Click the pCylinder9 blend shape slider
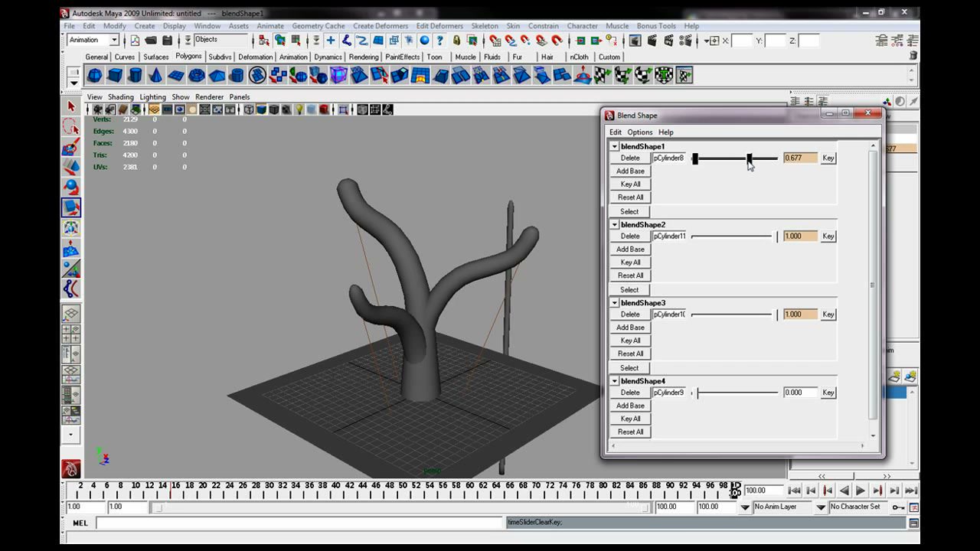Image resolution: width=980 pixels, height=551 pixels. (737, 393)
